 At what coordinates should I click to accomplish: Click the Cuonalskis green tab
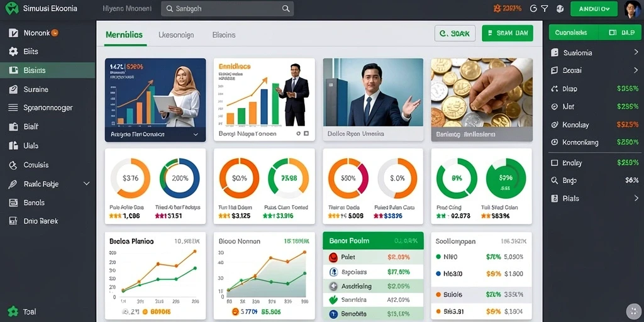coord(573,33)
